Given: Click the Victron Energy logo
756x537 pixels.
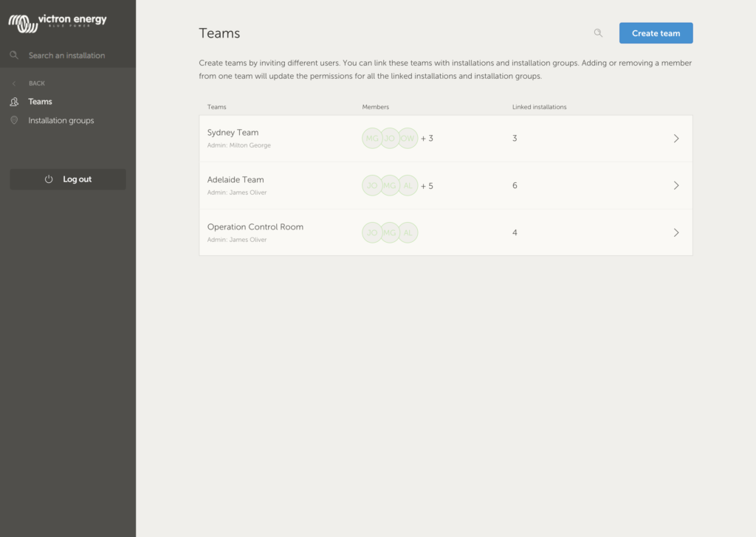Looking at the screenshot, I should click(x=58, y=21).
